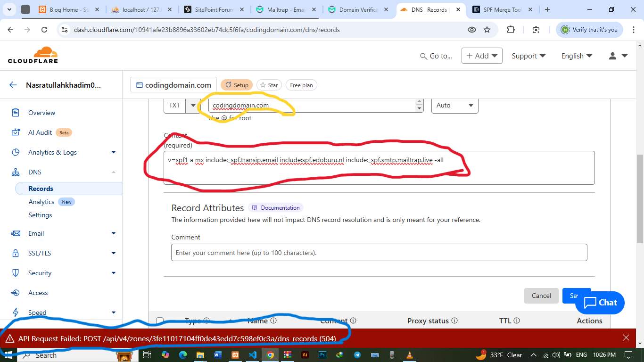Open the Support dropdown menu
The height and width of the screenshot is (362, 644).
click(528, 56)
